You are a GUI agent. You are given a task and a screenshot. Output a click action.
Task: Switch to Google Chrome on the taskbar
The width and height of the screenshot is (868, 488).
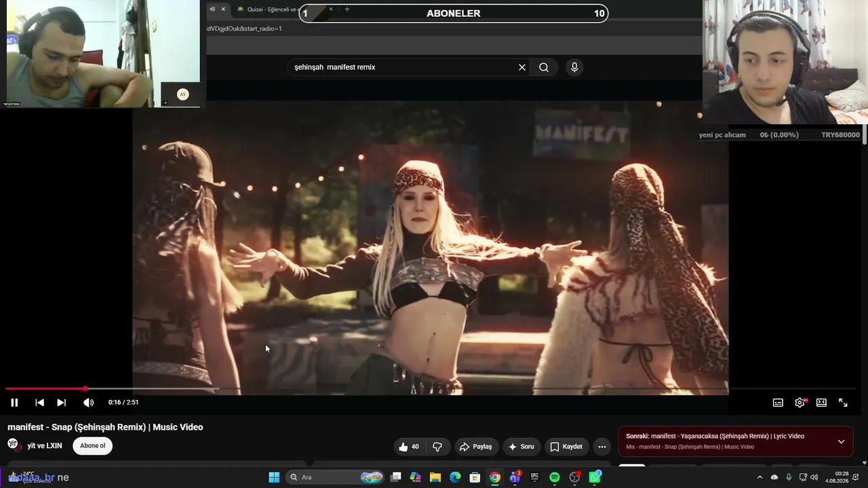[x=495, y=477]
